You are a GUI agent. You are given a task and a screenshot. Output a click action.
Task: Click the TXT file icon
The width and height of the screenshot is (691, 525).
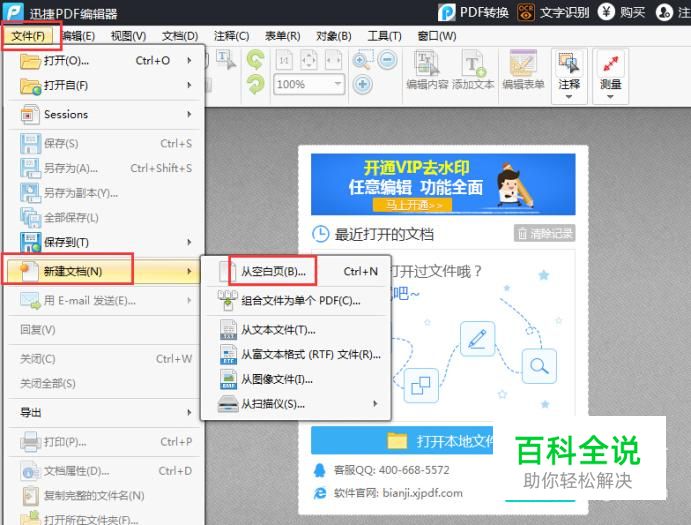[228, 330]
